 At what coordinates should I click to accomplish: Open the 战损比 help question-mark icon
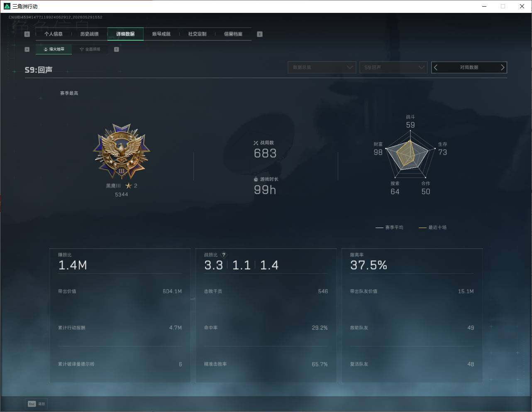pyautogui.click(x=224, y=255)
